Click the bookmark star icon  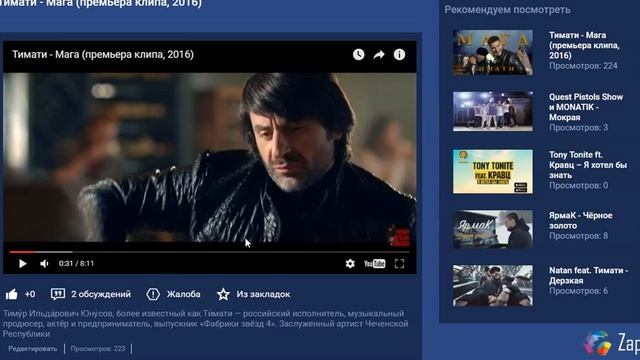[x=223, y=294]
